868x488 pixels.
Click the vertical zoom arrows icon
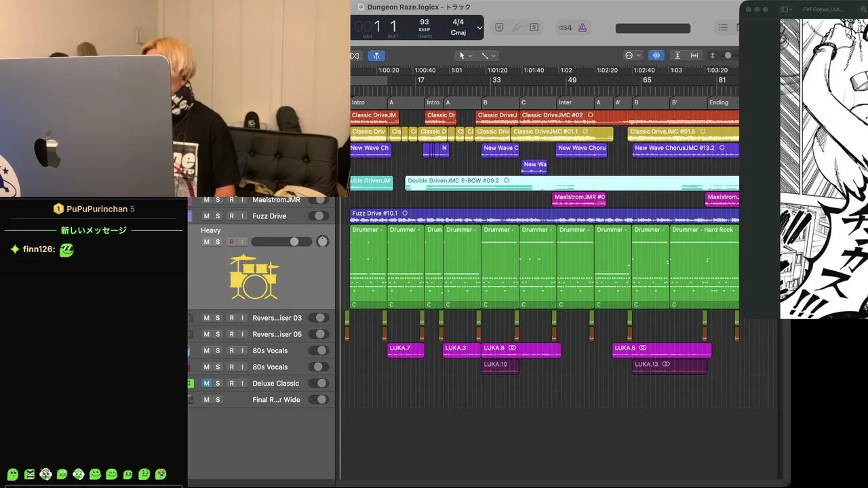point(712,56)
